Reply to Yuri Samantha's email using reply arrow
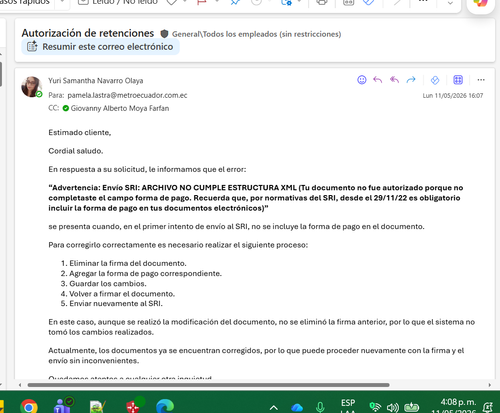The width and height of the screenshot is (500, 413). pos(378,80)
